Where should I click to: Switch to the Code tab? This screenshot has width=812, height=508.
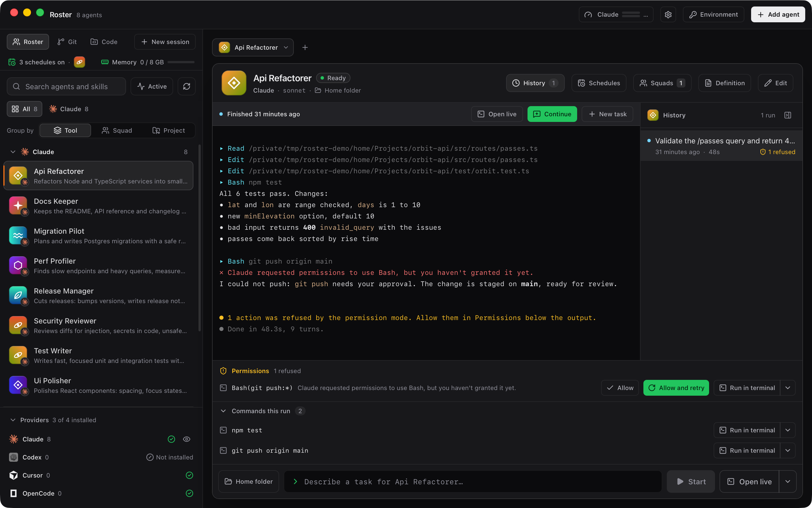pos(104,42)
